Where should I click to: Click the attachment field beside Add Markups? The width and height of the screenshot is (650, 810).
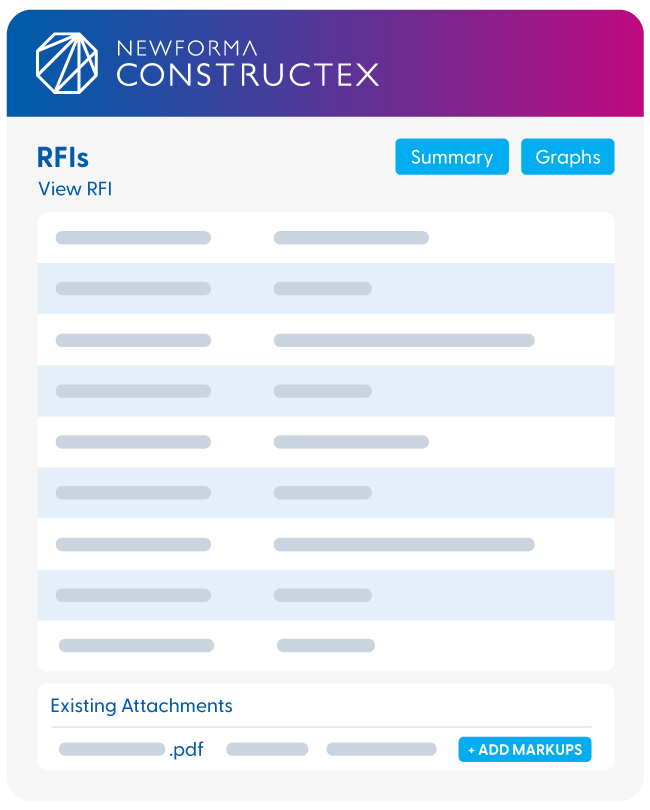[x=381, y=749]
